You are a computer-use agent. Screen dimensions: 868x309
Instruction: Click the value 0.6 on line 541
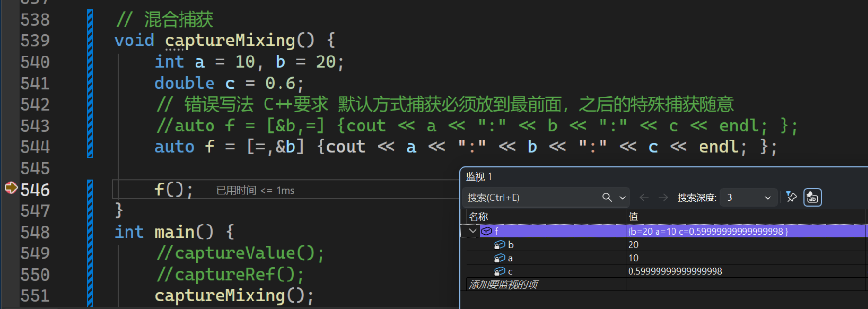[280, 83]
